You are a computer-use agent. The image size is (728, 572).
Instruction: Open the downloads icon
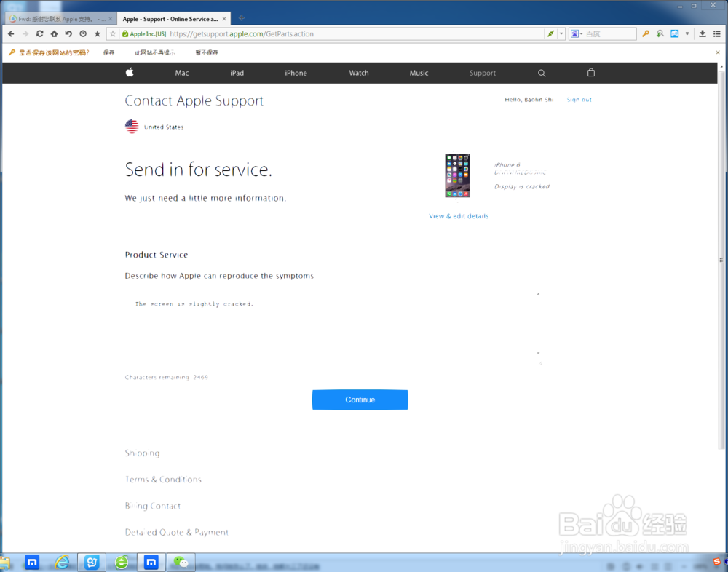coord(703,34)
